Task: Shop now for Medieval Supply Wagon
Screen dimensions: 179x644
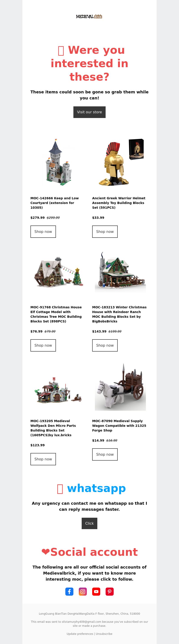Action: point(105,454)
